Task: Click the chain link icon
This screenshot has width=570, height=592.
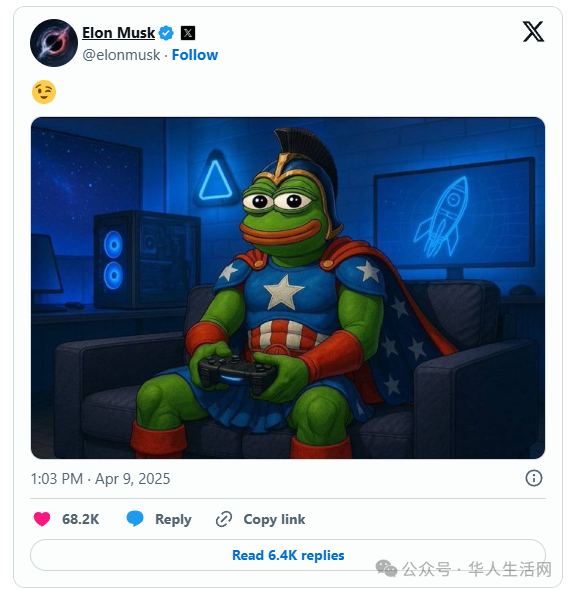Action: (224, 519)
